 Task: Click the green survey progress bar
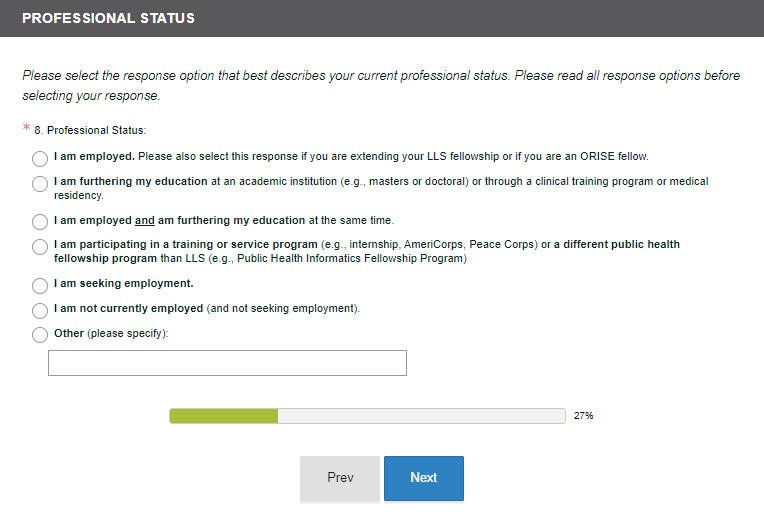[x=224, y=416]
